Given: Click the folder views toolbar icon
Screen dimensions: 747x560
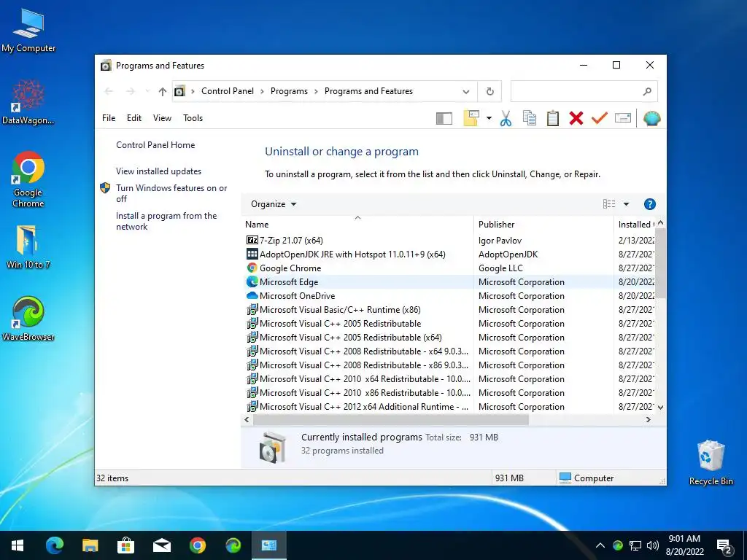Looking at the screenshot, I should point(471,118).
